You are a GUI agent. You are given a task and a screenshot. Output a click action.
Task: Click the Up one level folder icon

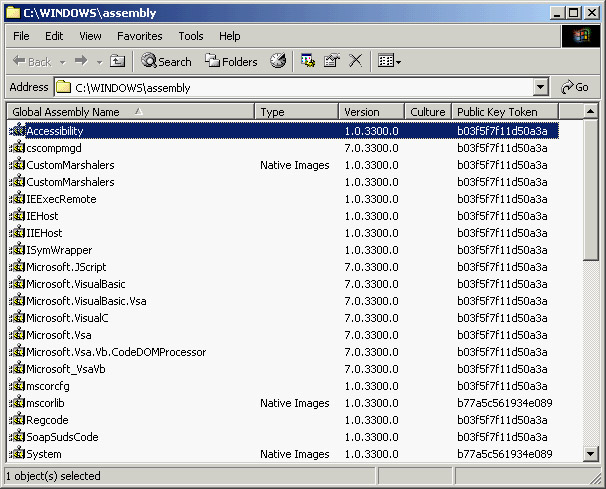118,61
